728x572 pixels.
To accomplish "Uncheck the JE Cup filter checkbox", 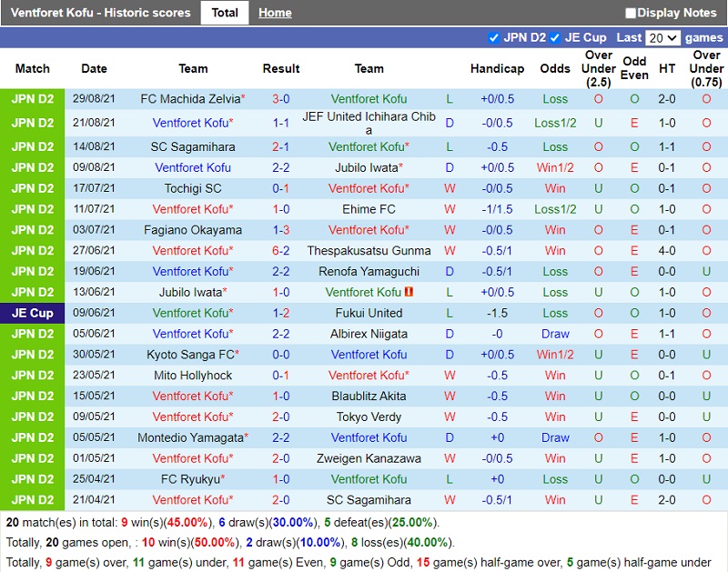I will (x=554, y=37).
